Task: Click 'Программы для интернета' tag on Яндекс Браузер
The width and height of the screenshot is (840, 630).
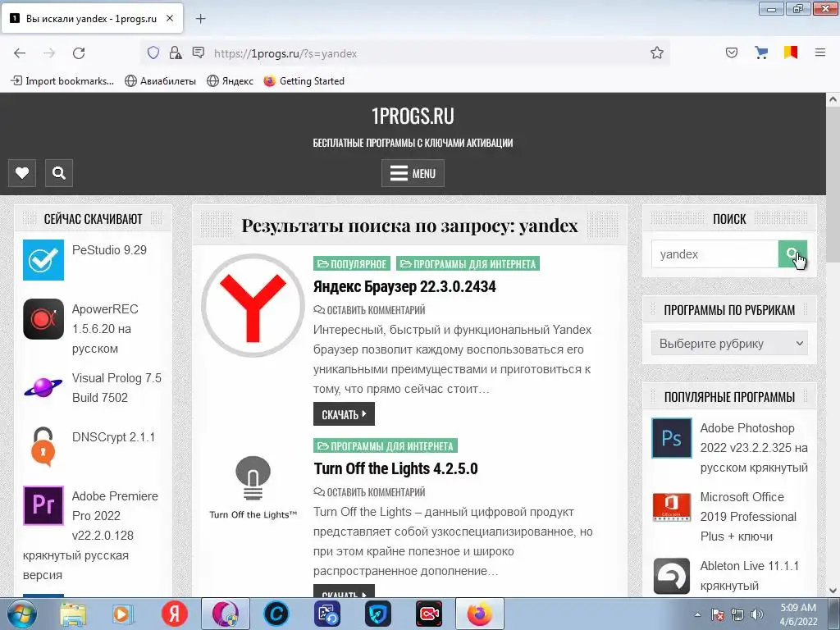Action: tap(468, 263)
